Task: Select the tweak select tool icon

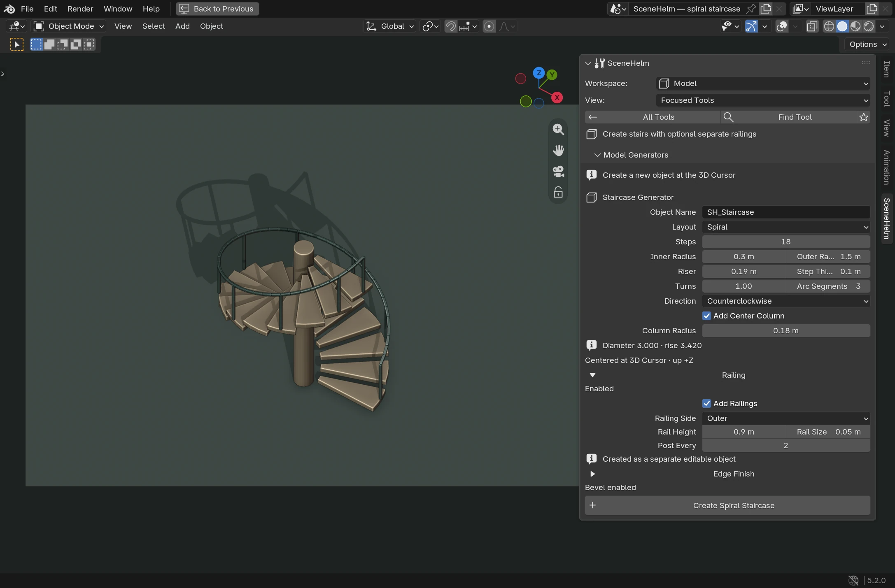Action: coord(16,44)
